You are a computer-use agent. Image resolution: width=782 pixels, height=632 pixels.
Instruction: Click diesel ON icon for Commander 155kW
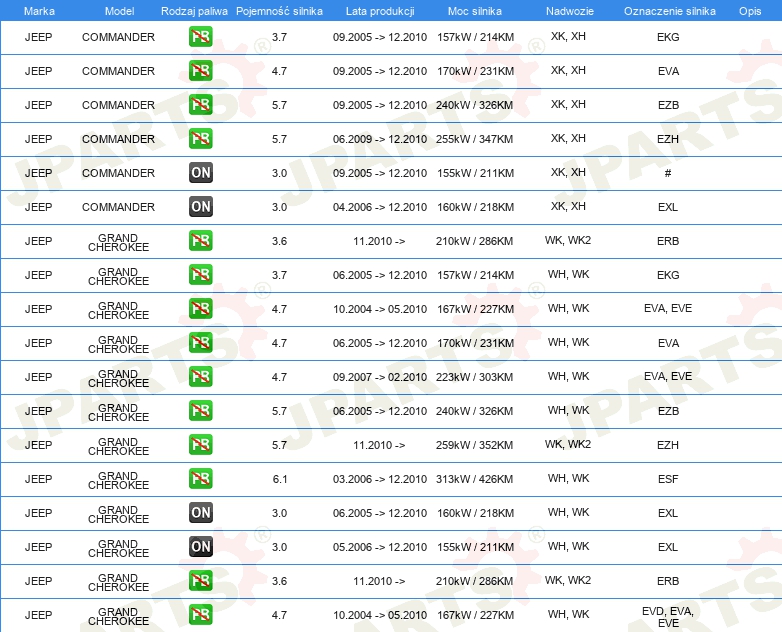coord(200,173)
